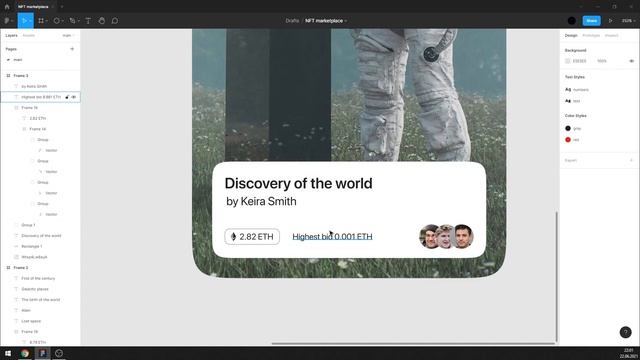This screenshot has width=640, height=360.
Task: Switch to the Assets tab
Action: [x=29, y=36]
